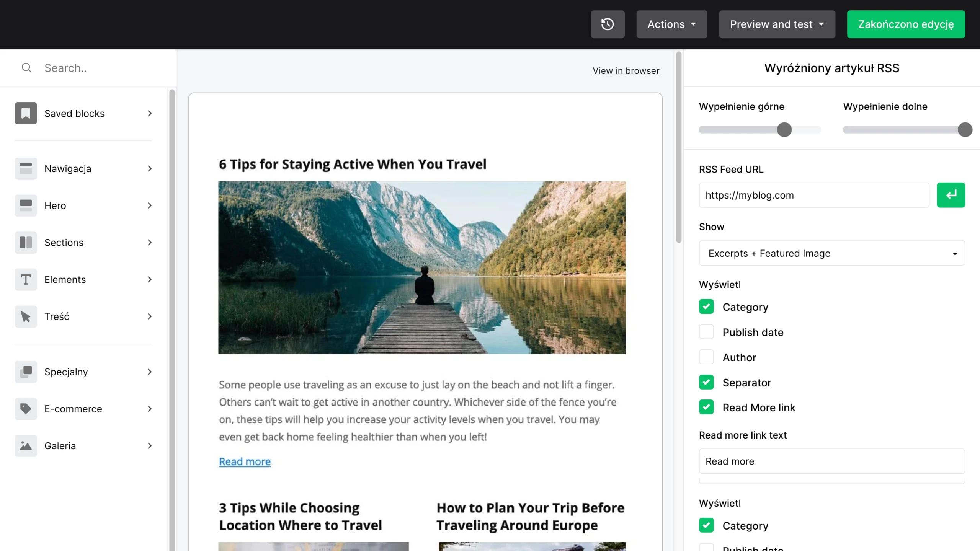Open the Excerpts + Featured Image dropdown
This screenshot has height=551, width=980.
pos(831,253)
